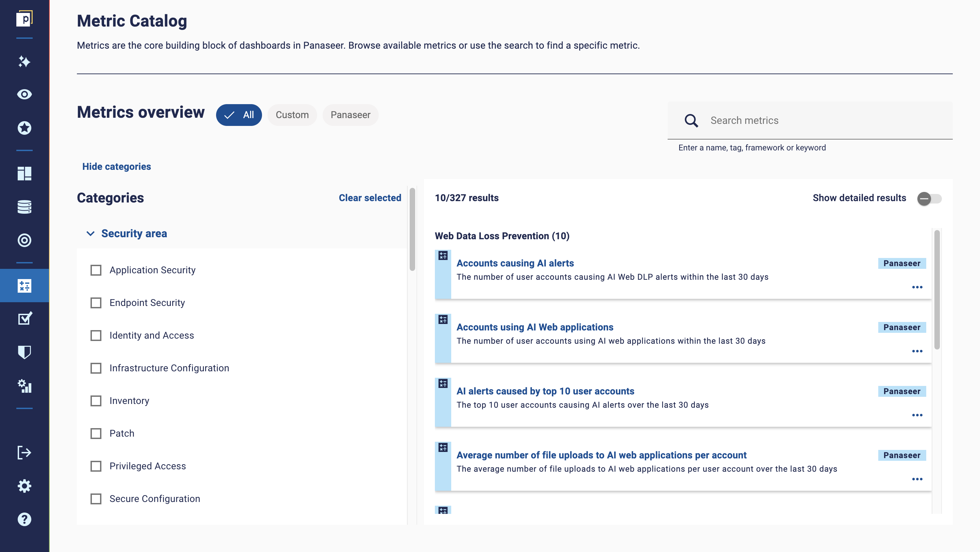This screenshot has width=980, height=552.
Task: Select the Custom filter chip
Action: [292, 115]
